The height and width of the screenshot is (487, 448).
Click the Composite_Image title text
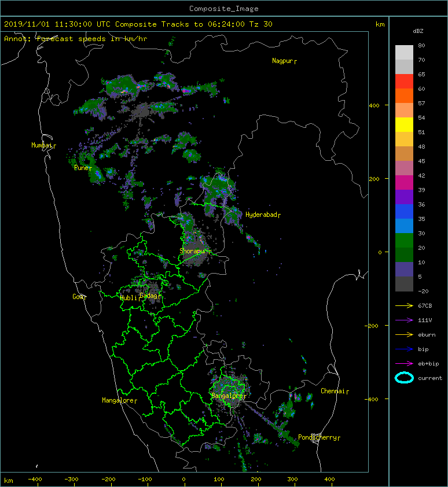224,9
